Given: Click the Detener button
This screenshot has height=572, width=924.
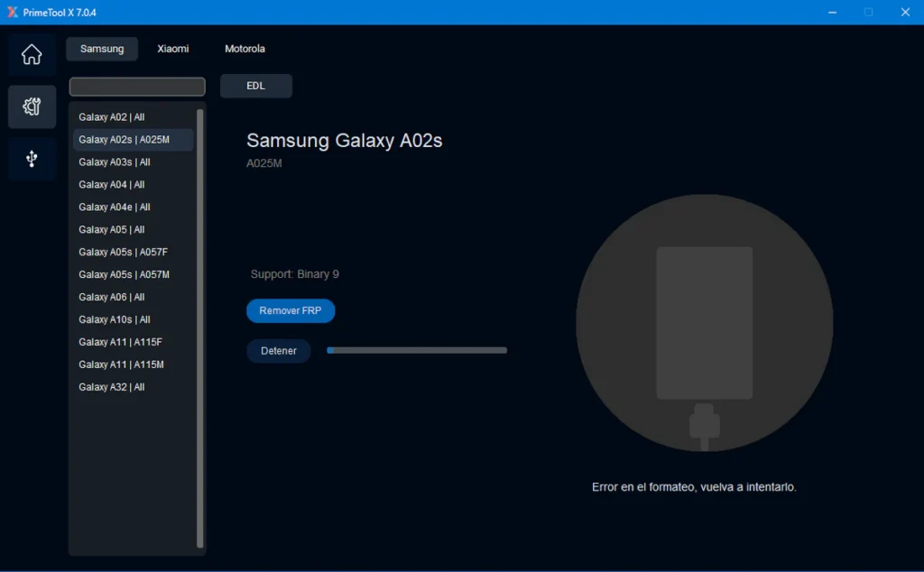Looking at the screenshot, I should (x=279, y=351).
